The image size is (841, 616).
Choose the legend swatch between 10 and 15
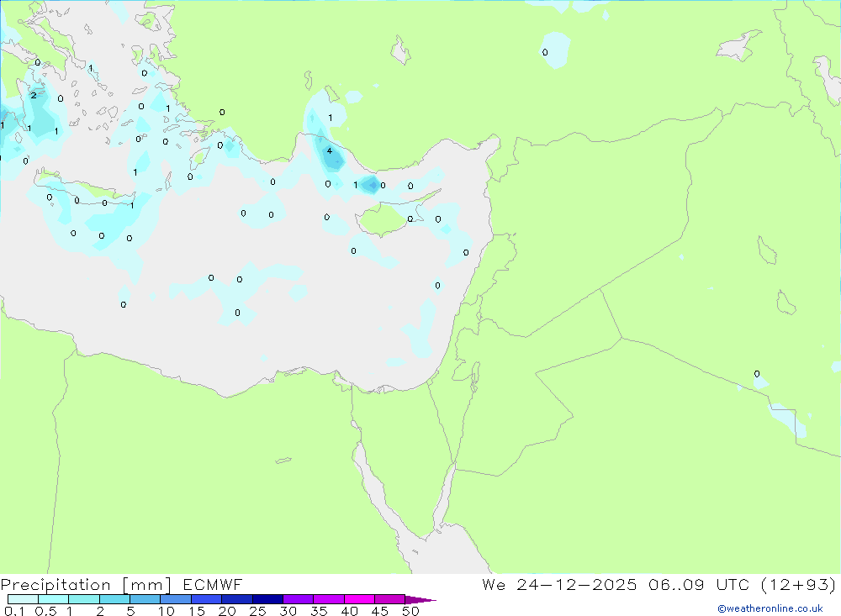point(176,599)
